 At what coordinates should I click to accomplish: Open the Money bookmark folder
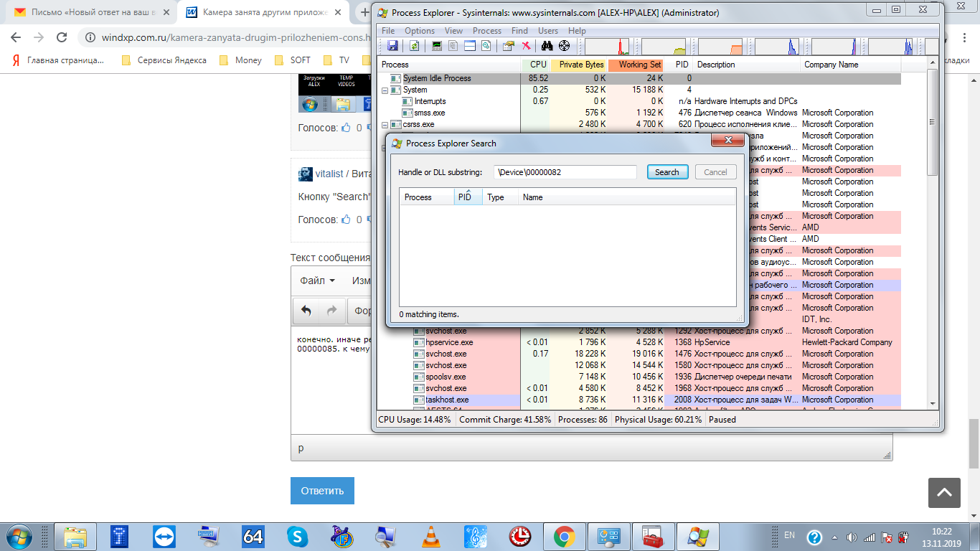click(x=241, y=60)
